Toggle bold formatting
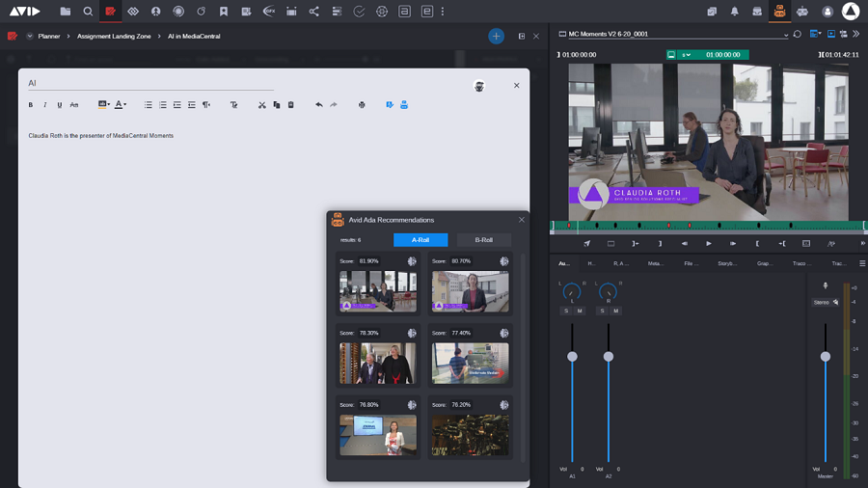Viewport: 868px width, 488px height. click(x=31, y=104)
